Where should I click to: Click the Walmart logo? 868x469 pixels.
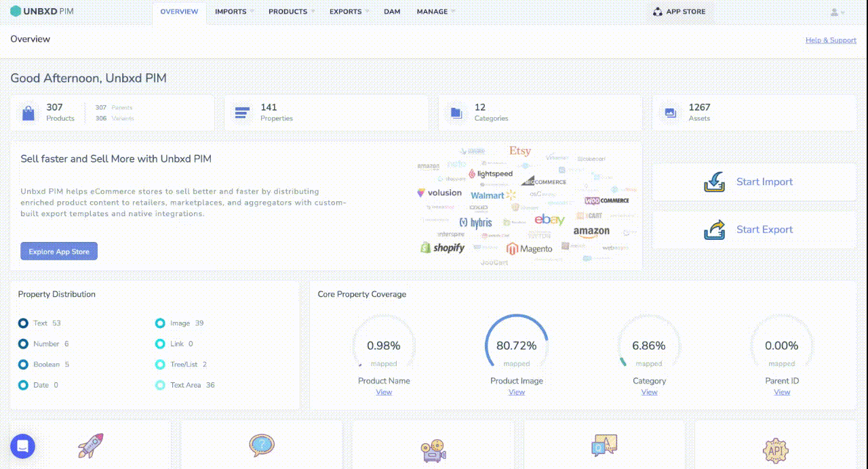[x=493, y=195]
